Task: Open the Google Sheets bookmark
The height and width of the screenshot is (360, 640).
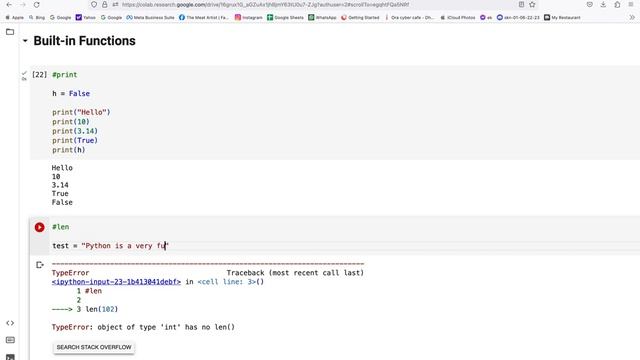Action: (285, 18)
